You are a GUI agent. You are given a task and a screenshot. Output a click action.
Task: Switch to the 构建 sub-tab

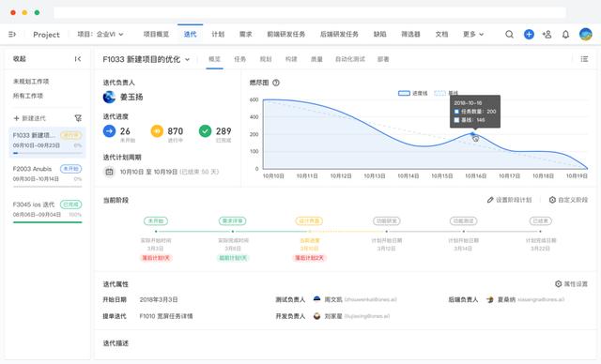point(291,59)
